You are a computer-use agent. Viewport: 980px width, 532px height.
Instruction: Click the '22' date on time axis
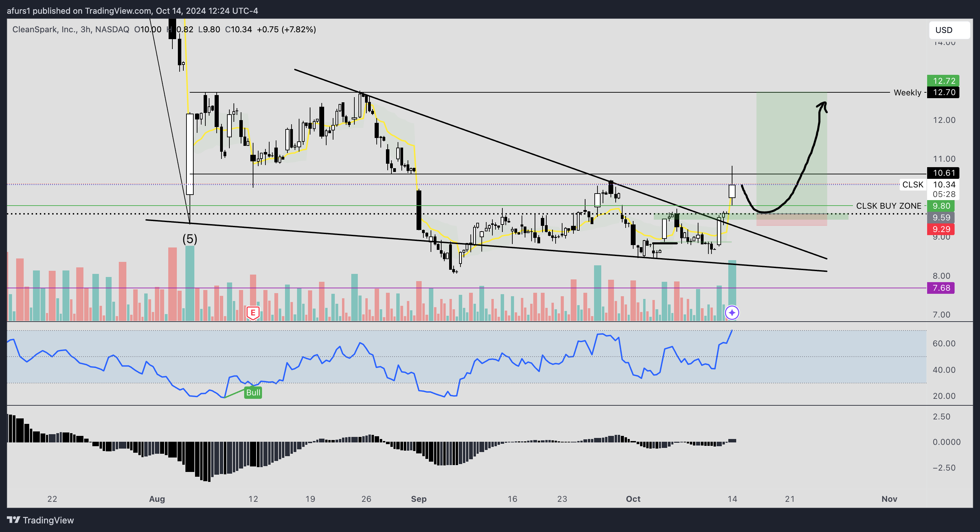(52, 499)
